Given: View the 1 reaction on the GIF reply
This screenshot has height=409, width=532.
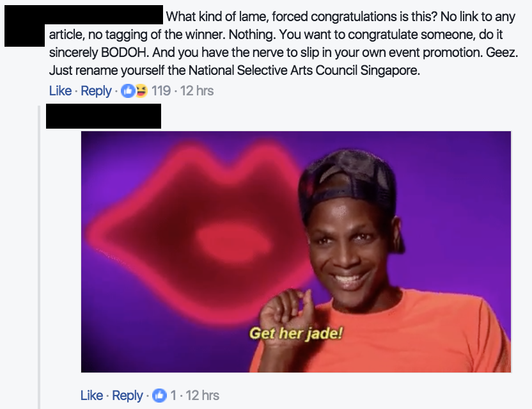Looking at the screenshot, I should [173, 395].
